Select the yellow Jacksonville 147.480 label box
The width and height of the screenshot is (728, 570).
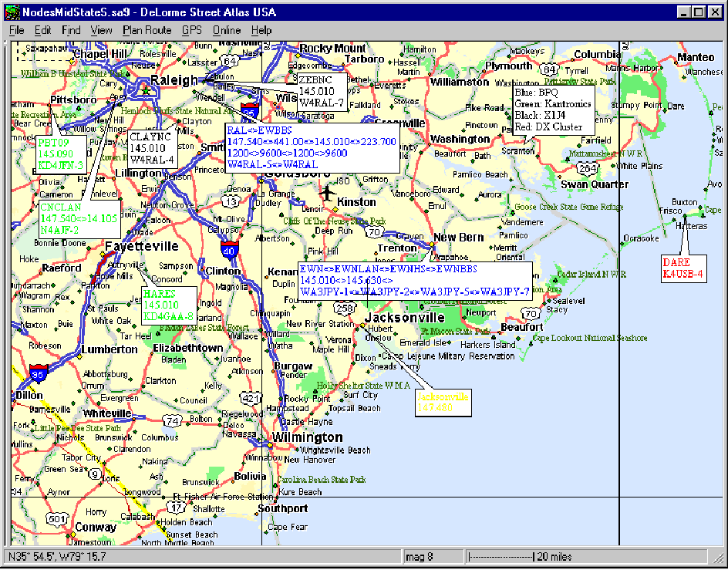[x=443, y=403]
